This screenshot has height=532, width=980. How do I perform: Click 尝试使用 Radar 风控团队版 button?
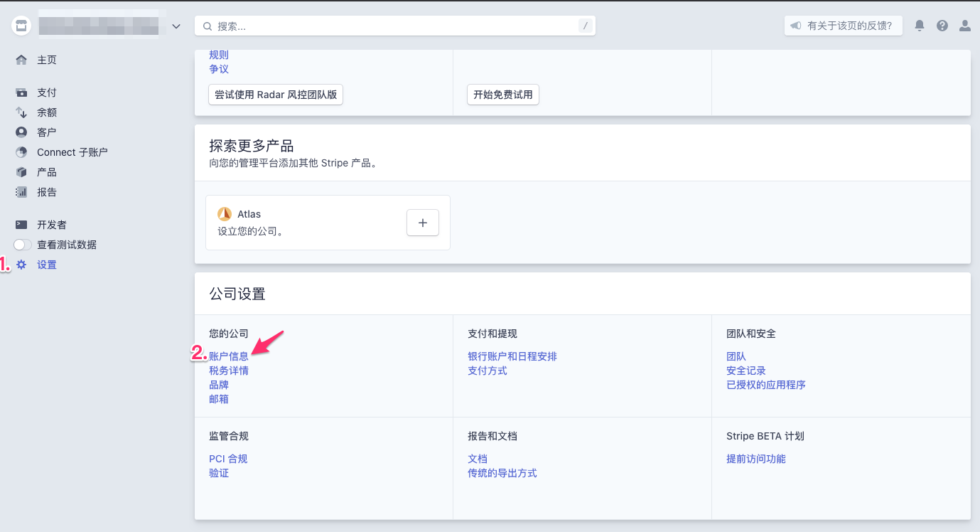(276, 95)
